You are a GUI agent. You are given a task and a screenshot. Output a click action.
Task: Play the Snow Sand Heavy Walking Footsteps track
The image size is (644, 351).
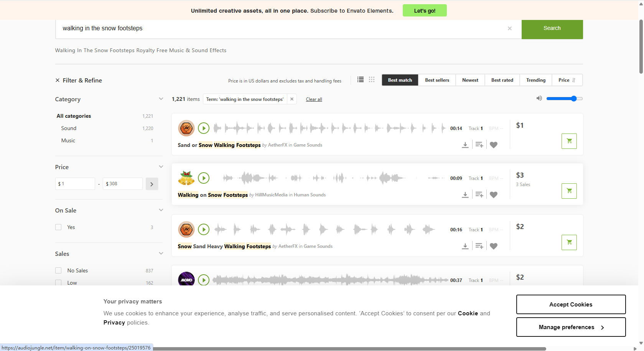(204, 229)
